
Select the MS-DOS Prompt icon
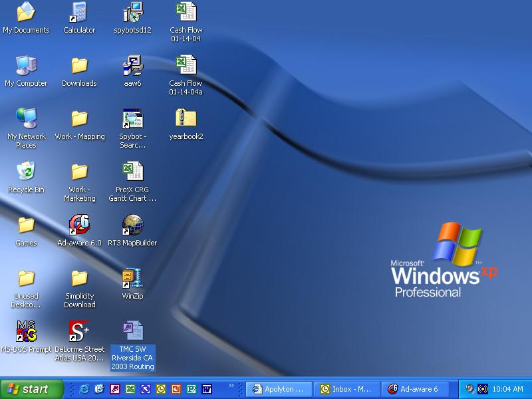(26, 332)
